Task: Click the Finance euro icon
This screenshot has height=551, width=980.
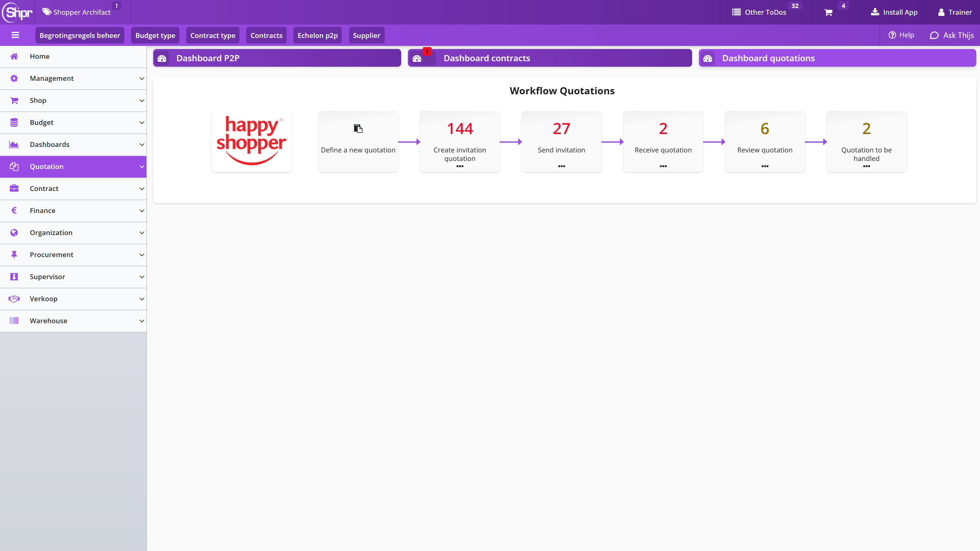Action: (x=14, y=211)
